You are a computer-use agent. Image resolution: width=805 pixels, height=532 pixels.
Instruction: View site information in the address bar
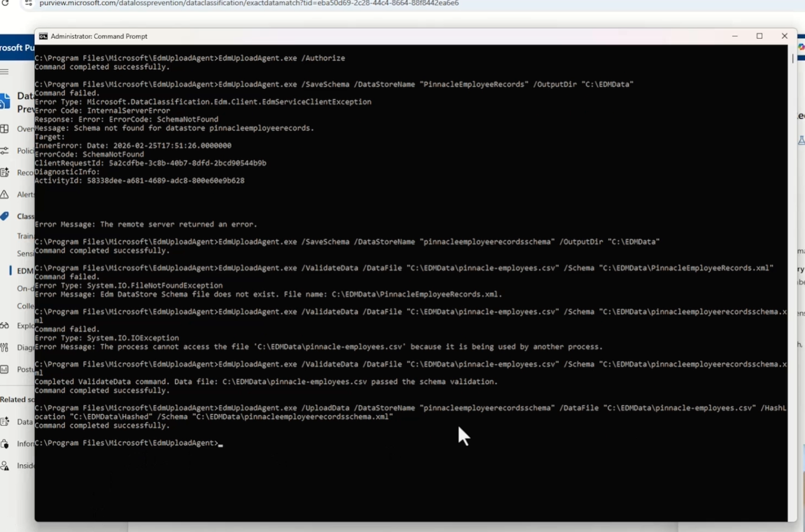[x=28, y=3]
